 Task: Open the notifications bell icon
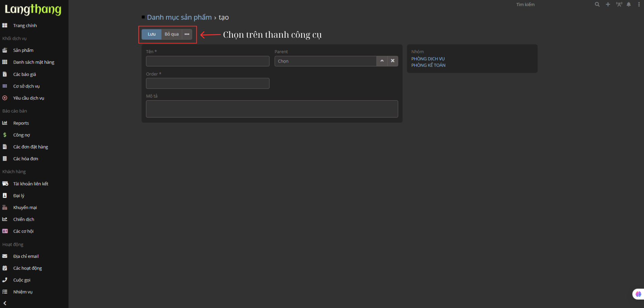pos(629,4)
